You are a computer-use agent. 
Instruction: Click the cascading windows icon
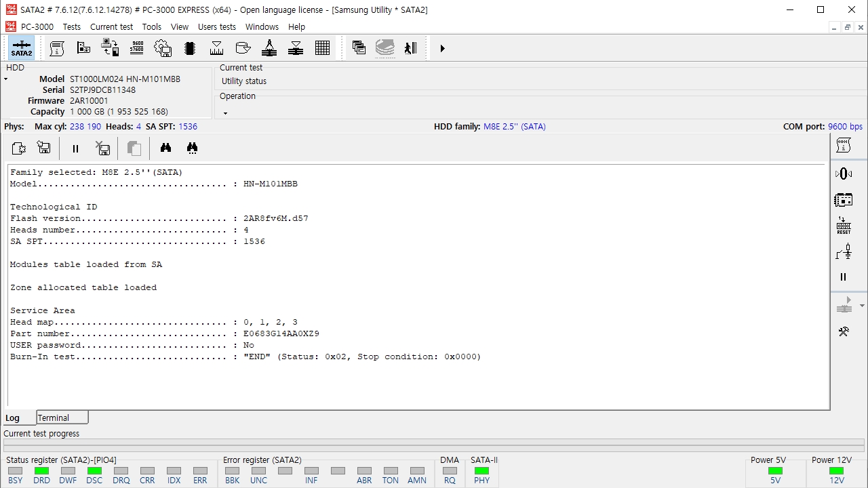click(x=359, y=48)
